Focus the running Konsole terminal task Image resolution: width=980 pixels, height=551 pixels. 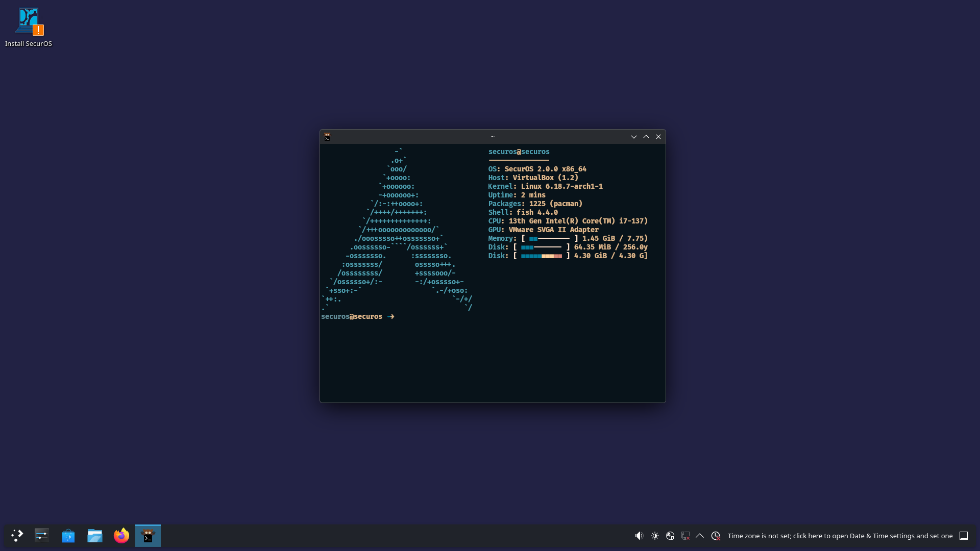point(148,536)
